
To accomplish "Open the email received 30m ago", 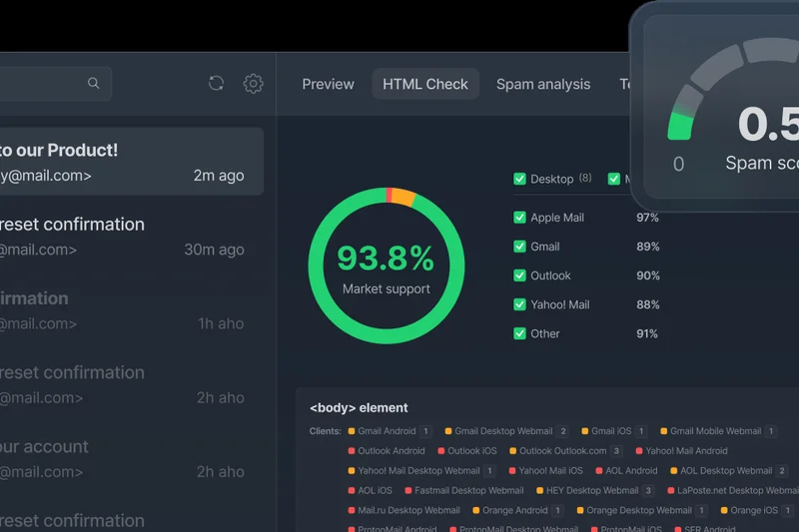I will (130, 237).
